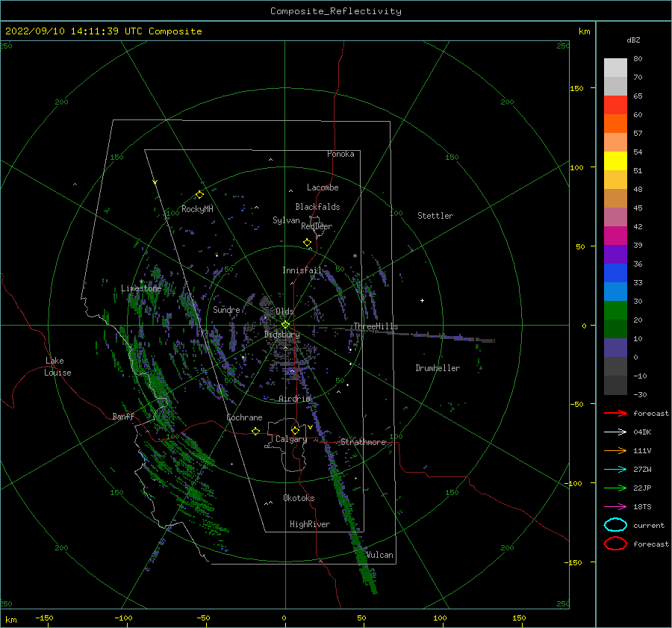The height and width of the screenshot is (628, 672).
Task: Click the Limestone label
Action: click(x=141, y=288)
